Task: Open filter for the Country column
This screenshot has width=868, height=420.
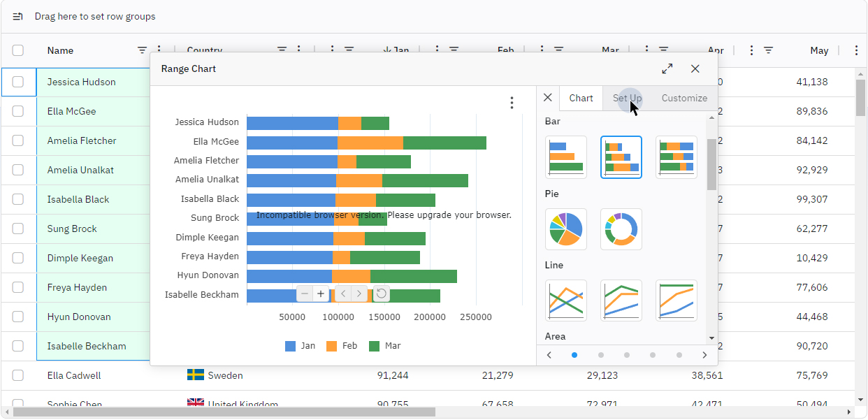Action: point(282,50)
